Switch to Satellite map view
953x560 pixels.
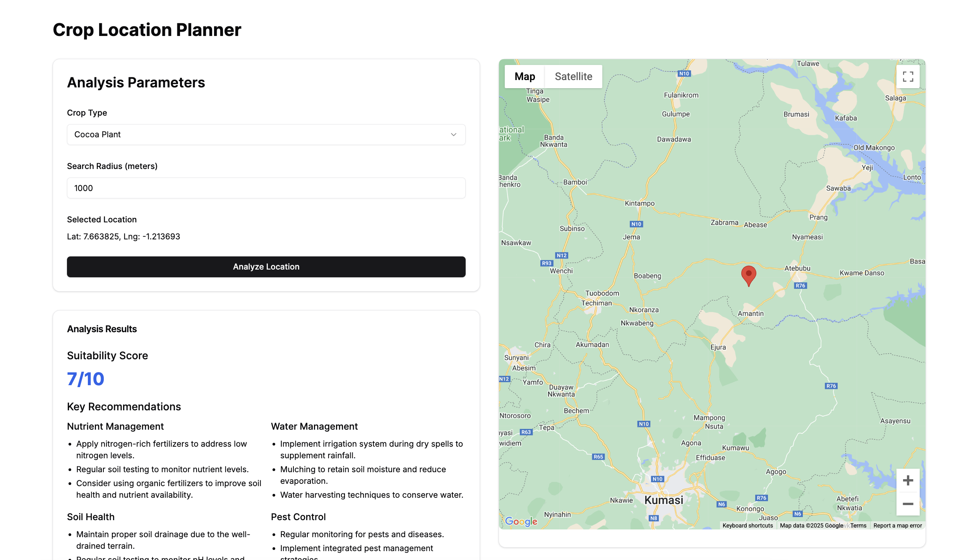tap(573, 77)
